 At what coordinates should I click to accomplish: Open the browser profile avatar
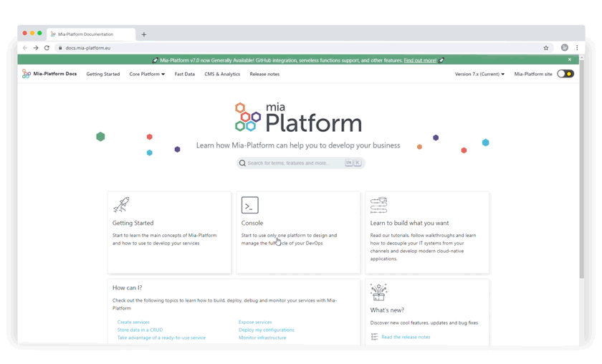[565, 47]
